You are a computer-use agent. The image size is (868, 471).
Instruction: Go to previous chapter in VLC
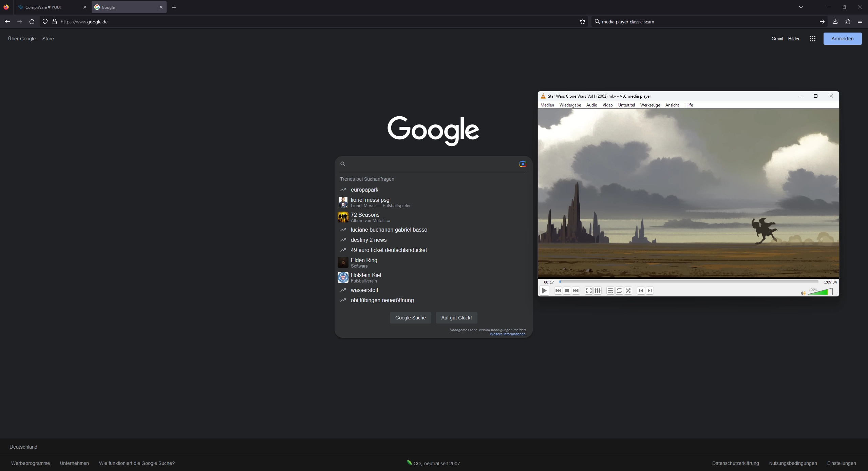point(641,291)
